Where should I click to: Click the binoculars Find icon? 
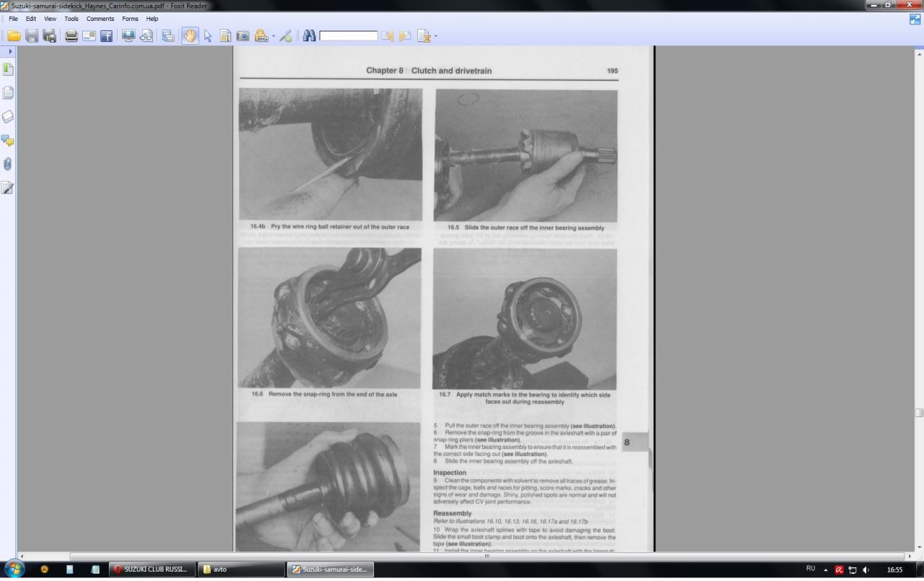pos(309,36)
